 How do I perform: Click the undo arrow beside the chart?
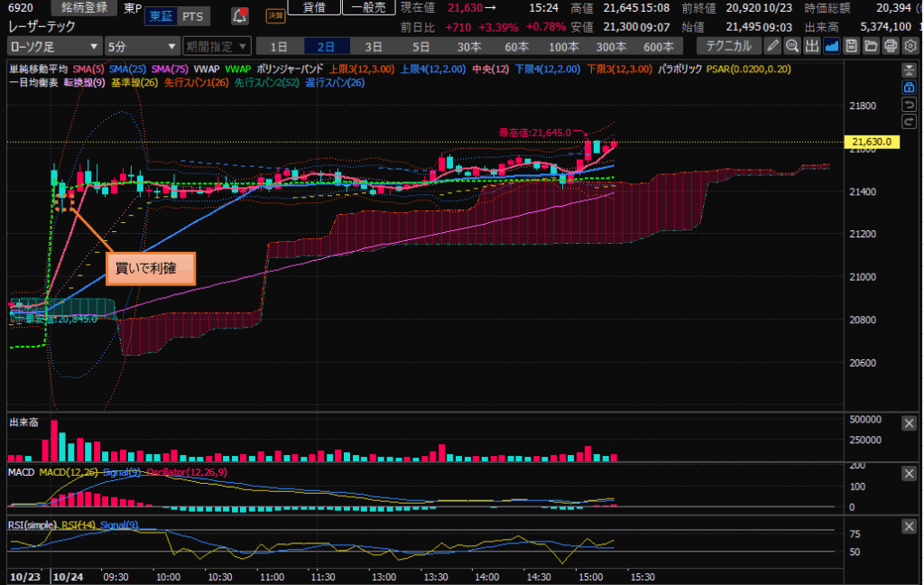[910, 104]
